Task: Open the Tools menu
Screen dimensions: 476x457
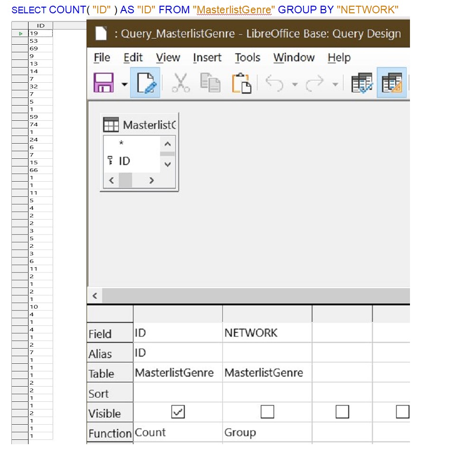Action: (248, 58)
